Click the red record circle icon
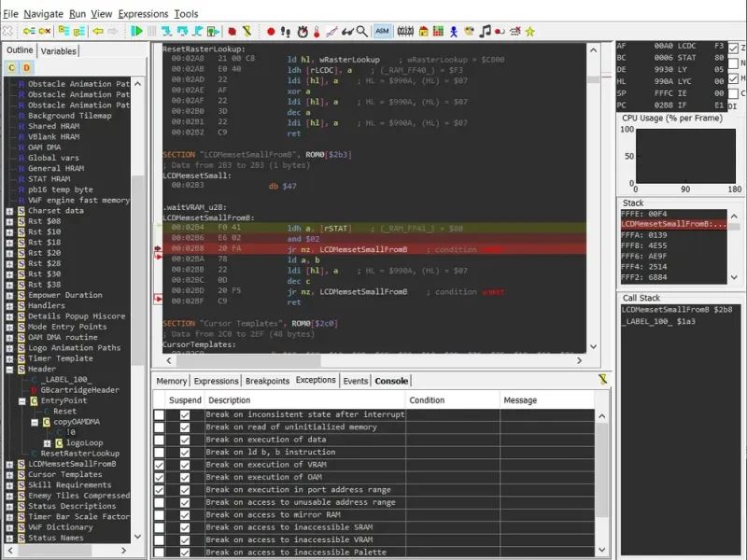 click(271, 31)
